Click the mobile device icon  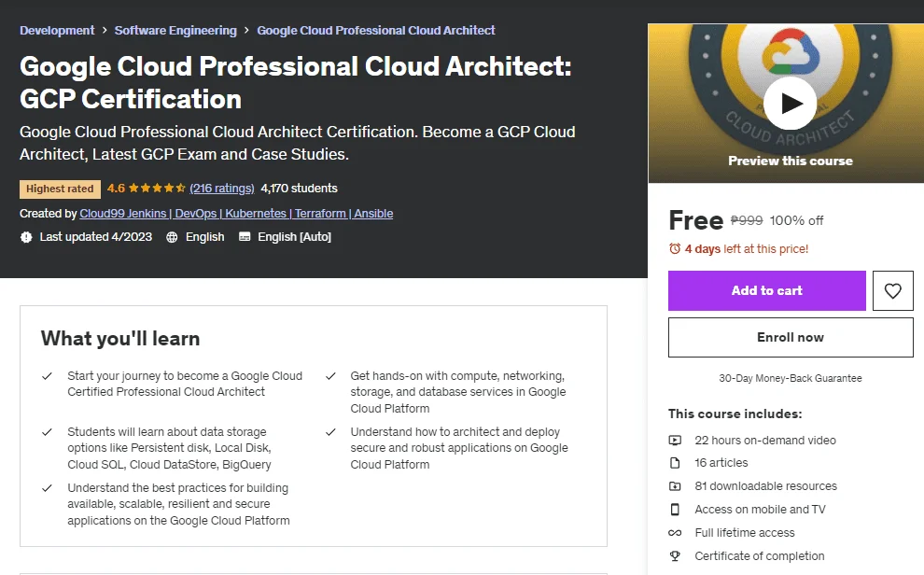tap(675, 509)
